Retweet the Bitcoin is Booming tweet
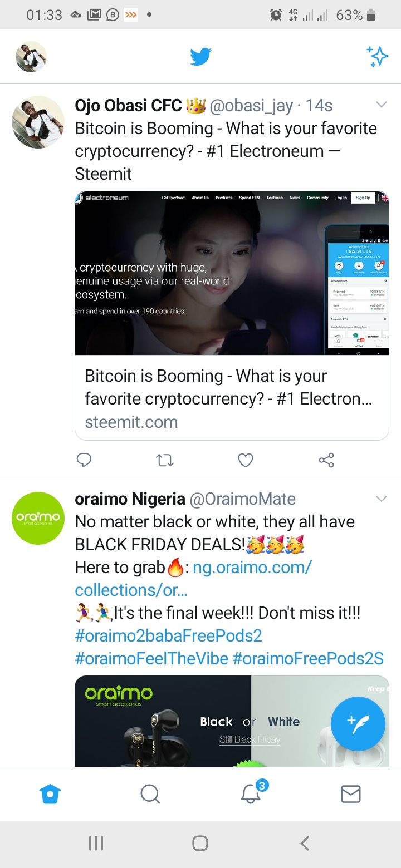The height and width of the screenshot is (868, 401). (165, 460)
